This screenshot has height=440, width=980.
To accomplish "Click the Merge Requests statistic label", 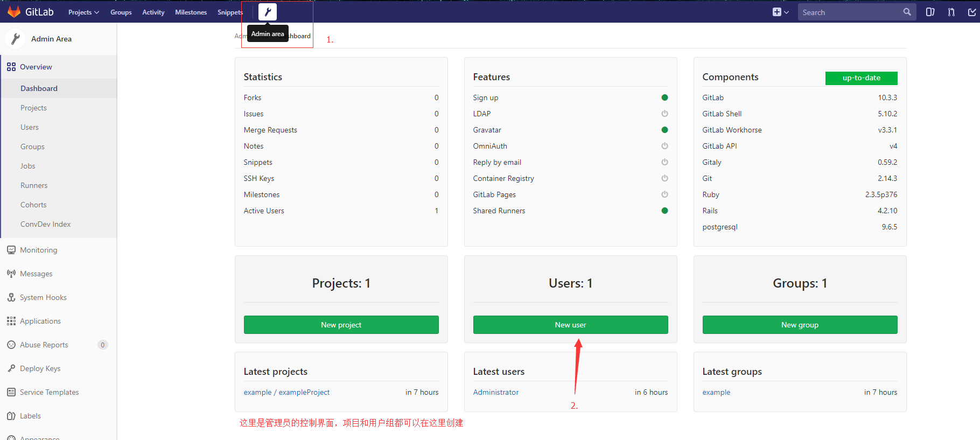I will 270,130.
